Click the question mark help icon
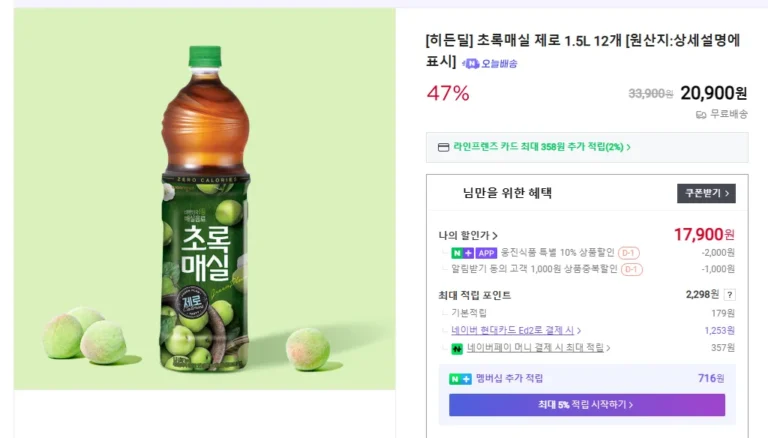 (x=729, y=295)
